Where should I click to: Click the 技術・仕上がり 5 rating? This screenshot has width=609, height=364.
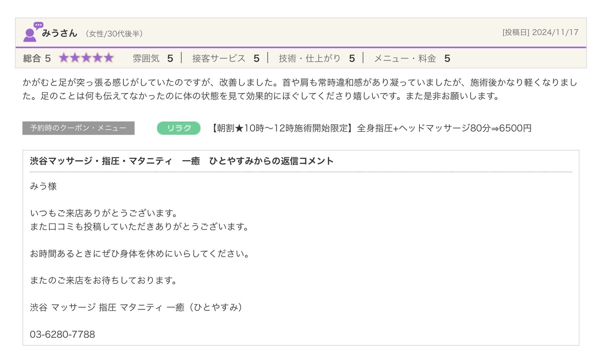pos(316,58)
